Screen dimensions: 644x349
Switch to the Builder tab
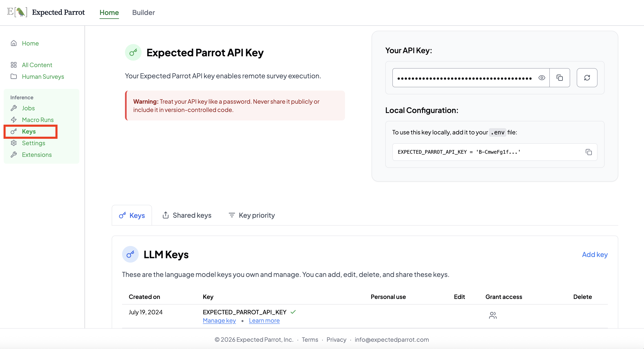click(x=143, y=12)
